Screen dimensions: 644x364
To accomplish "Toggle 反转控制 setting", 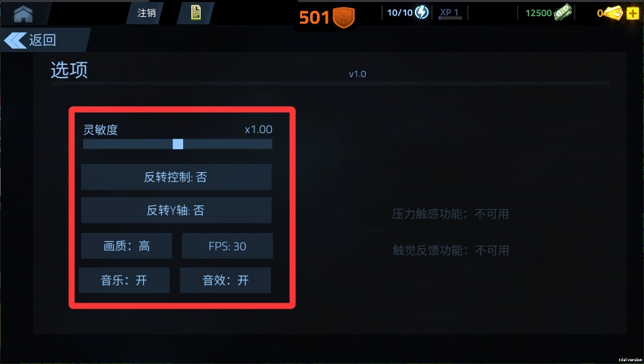I will pos(176,177).
